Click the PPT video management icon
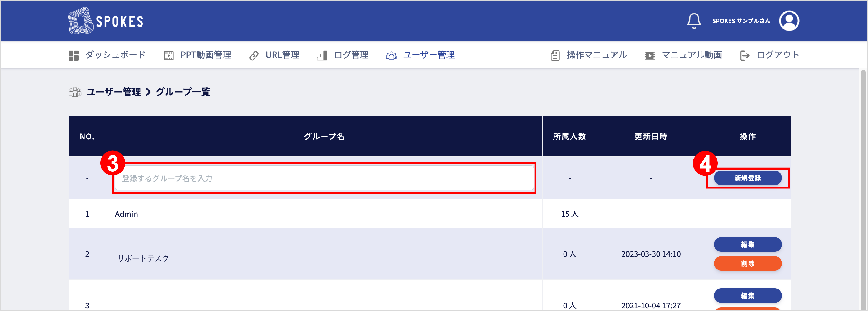This screenshot has height=311, width=868. tap(168, 55)
